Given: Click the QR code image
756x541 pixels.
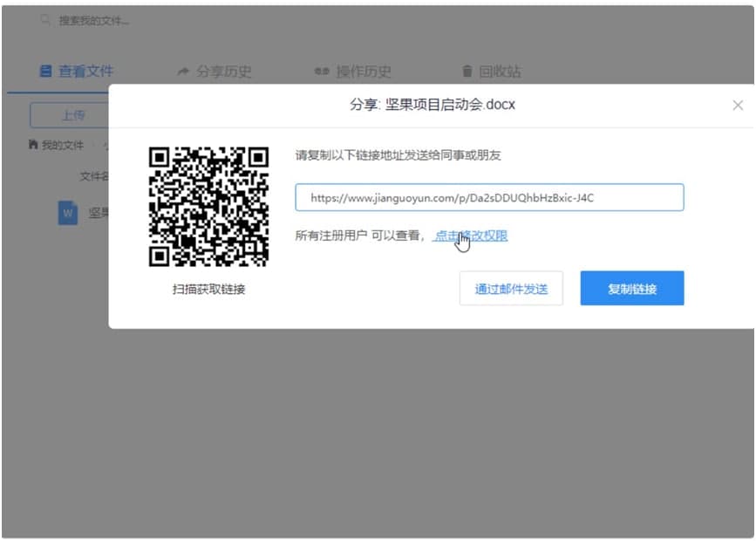Looking at the screenshot, I should tap(208, 207).
